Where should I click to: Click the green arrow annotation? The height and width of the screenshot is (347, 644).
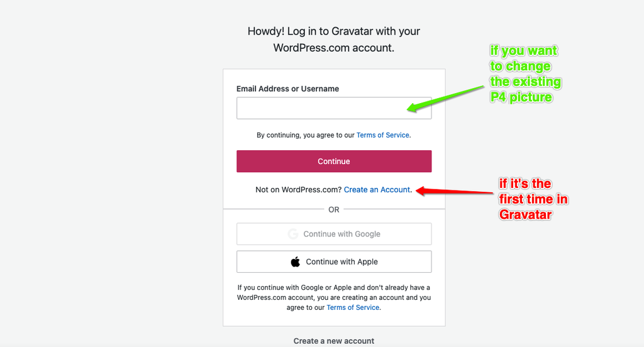pos(446,99)
